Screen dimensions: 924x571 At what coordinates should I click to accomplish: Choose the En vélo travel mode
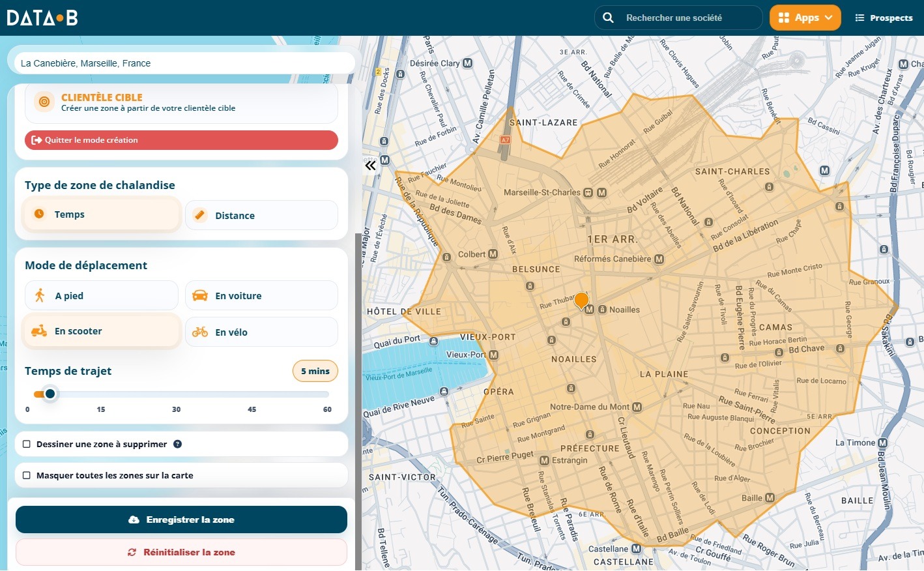261,332
